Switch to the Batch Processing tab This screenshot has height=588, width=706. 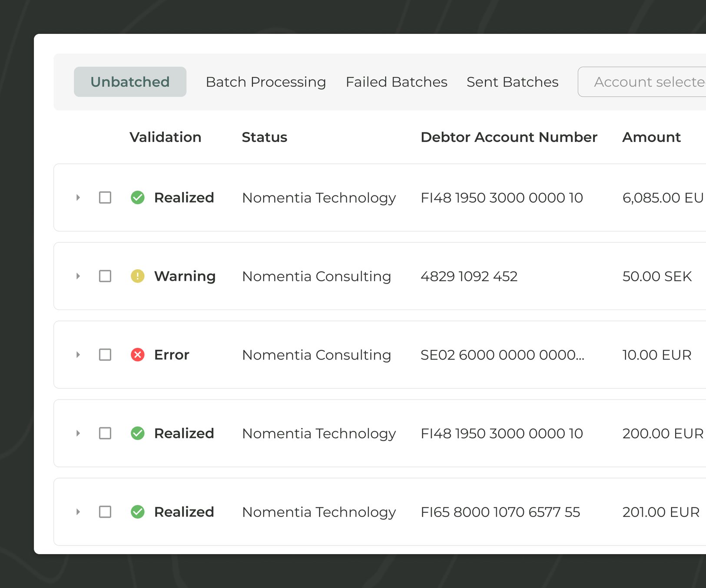pos(266,82)
